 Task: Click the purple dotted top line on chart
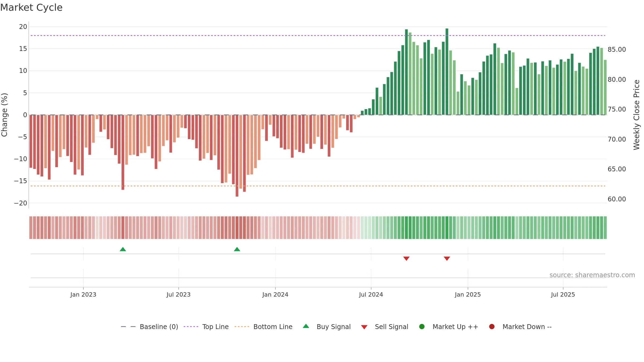[x=318, y=35]
